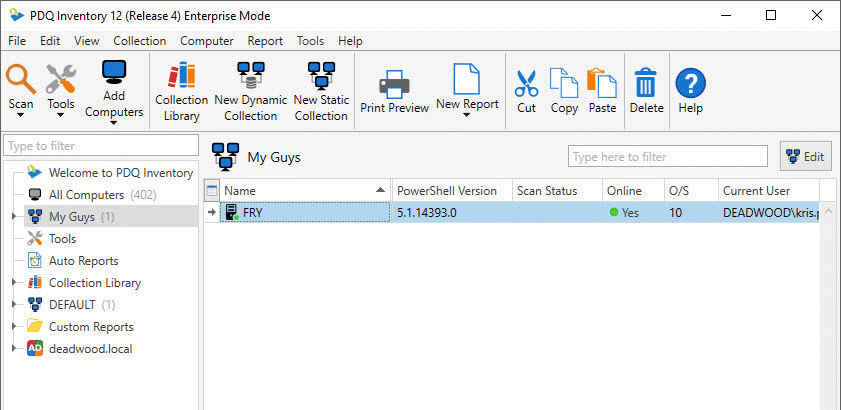Sort by PowerShell Version column header
Screen dimensions: 841x410
[452, 191]
